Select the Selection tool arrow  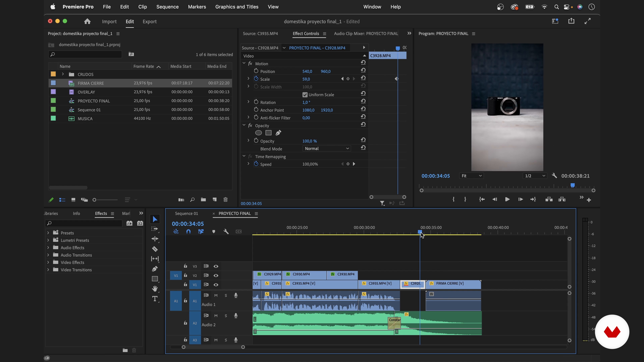(155, 219)
